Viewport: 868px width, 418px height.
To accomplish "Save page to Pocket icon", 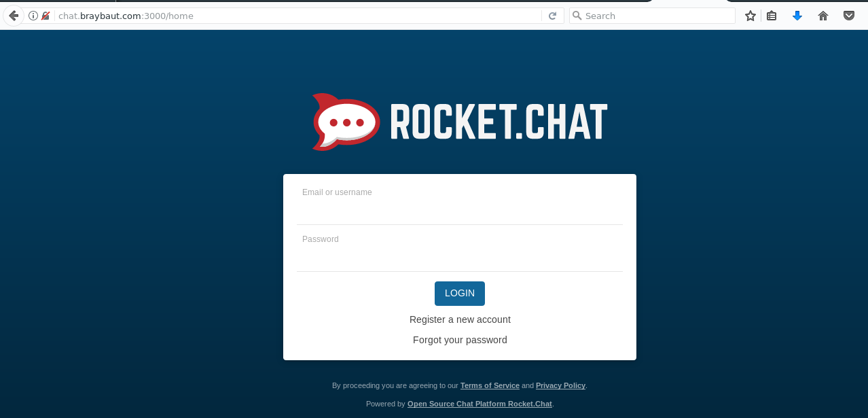I will coord(849,16).
